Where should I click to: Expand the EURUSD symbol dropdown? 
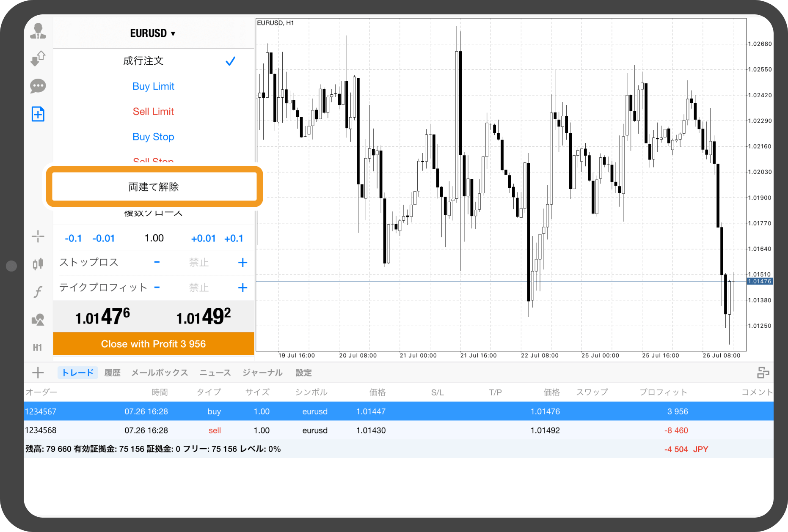click(x=153, y=33)
